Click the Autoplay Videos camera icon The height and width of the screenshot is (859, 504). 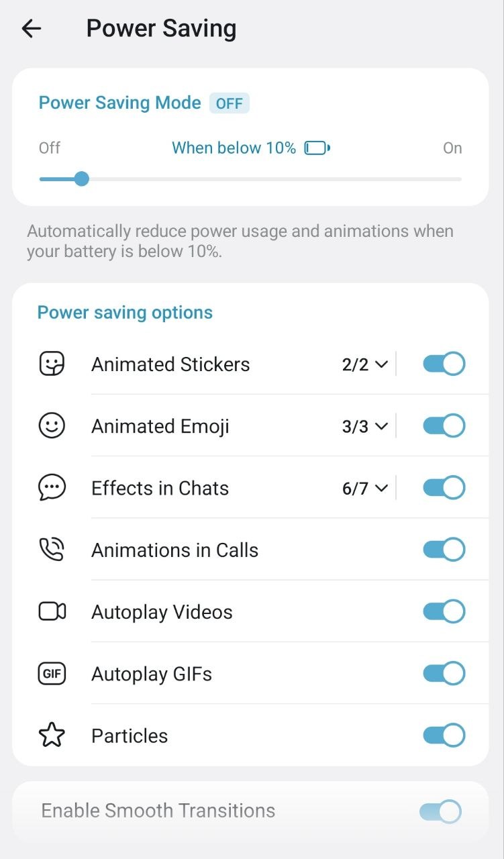pos(52,611)
